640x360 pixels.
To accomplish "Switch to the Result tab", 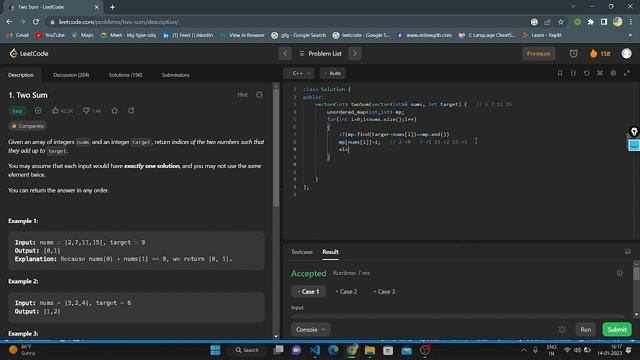I will [x=330, y=252].
